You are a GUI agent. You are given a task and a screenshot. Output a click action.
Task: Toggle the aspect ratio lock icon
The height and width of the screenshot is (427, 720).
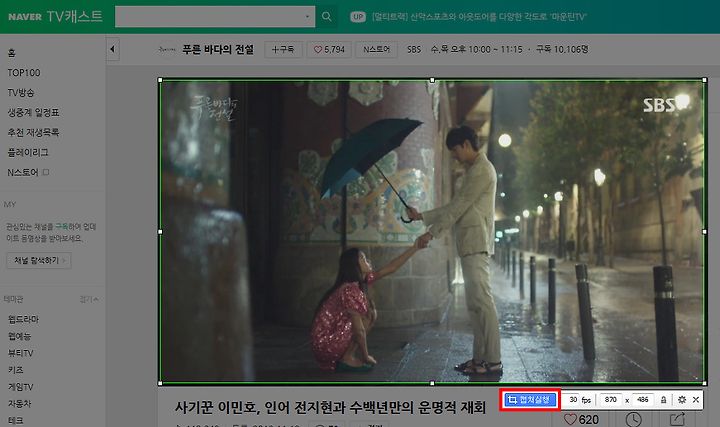click(x=664, y=400)
